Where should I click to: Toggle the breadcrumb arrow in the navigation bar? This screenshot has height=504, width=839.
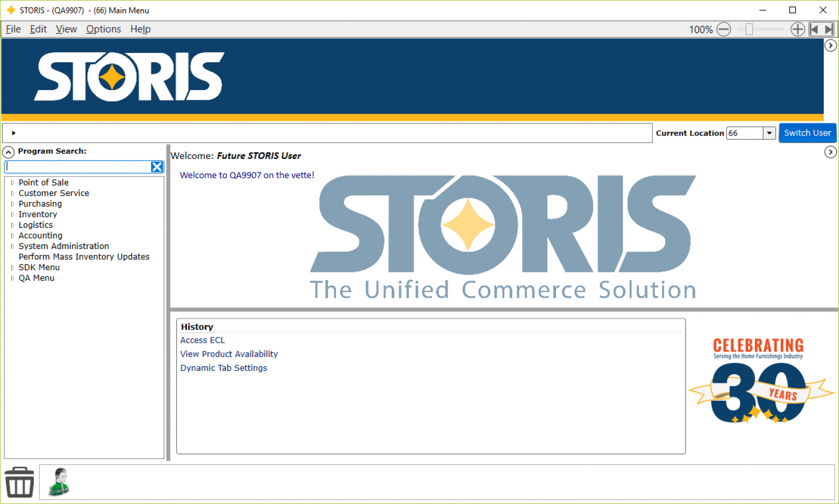[x=13, y=132]
